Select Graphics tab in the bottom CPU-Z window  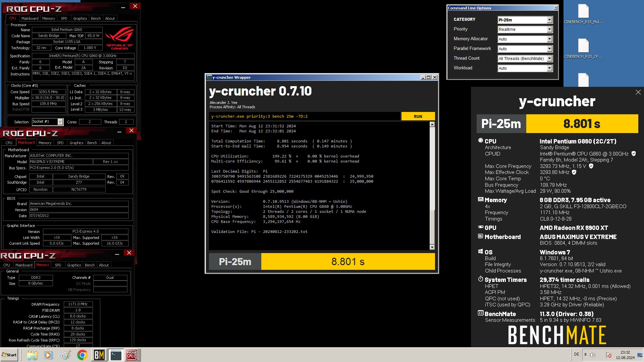[x=74, y=265]
